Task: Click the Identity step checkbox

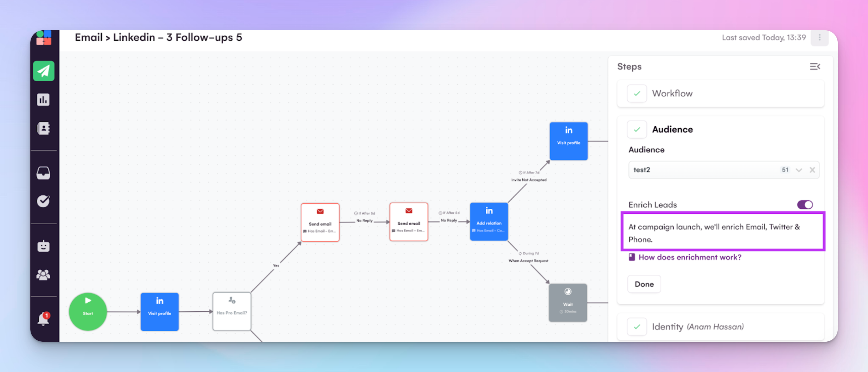Action: click(x=636, y=327)
